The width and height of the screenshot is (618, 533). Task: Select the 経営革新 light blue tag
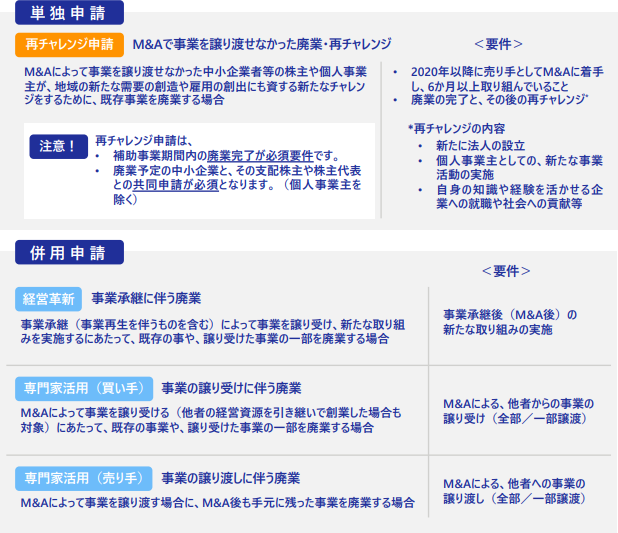[48, 299]
